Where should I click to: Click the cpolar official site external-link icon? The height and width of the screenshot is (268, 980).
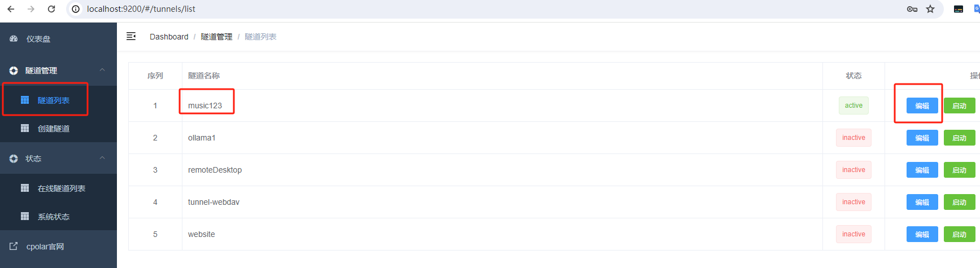[14, 246]
